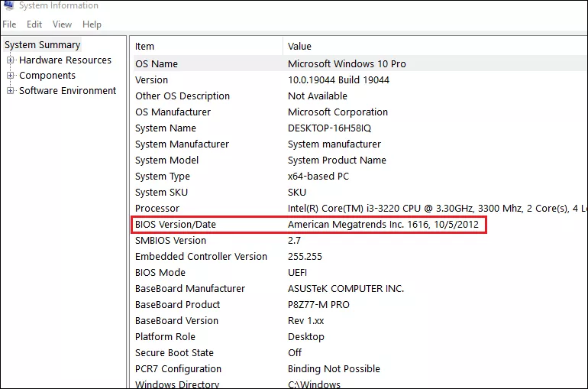Click the Microsoft Corporation value

[x=338, y=112]
